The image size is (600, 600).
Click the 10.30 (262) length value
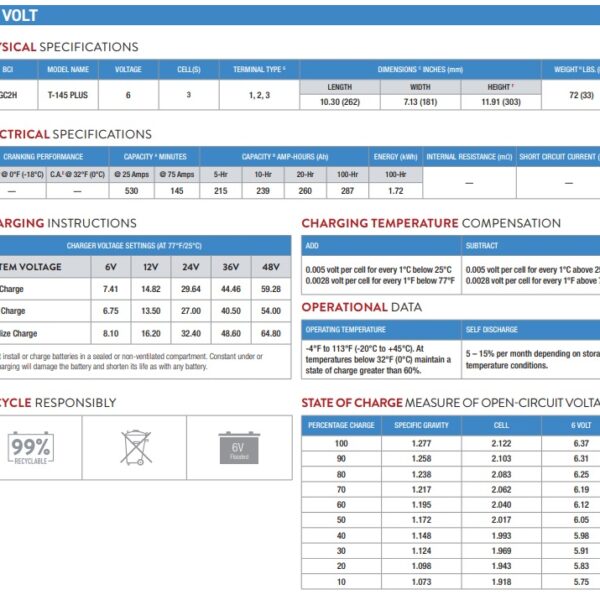340,102
